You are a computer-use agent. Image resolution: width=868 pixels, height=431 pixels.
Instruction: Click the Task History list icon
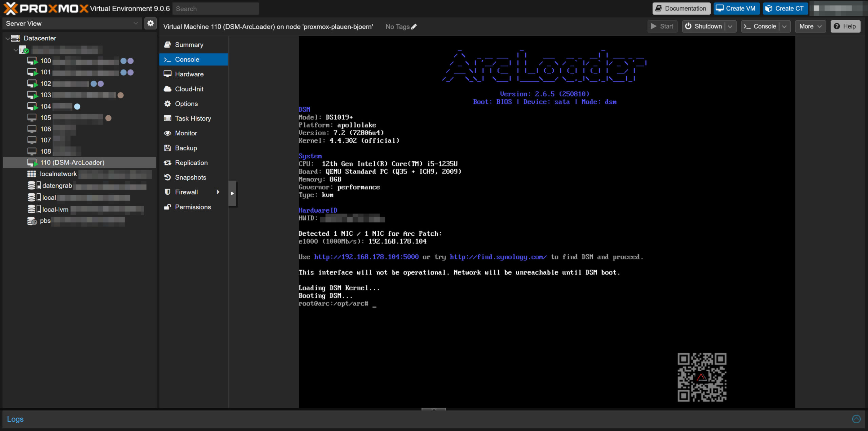167,118
